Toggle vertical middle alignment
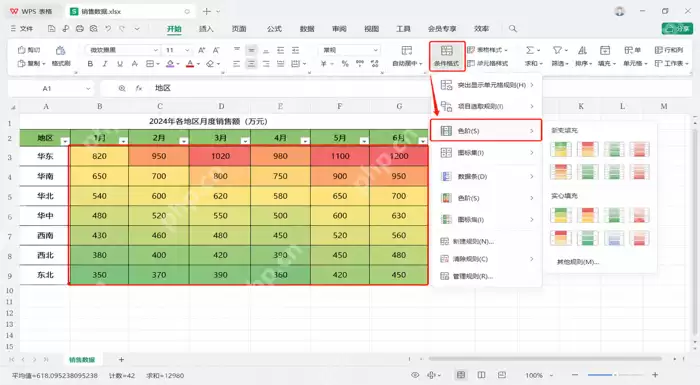The width and height of the screenshot is (700, 385). pyautogui.click(x=251, y=50)
